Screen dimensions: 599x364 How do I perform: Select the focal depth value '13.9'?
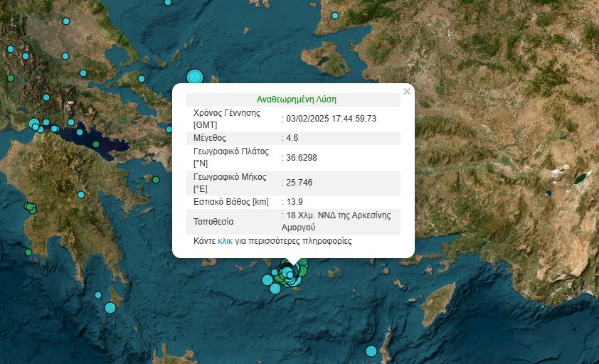tap(294, 202)
